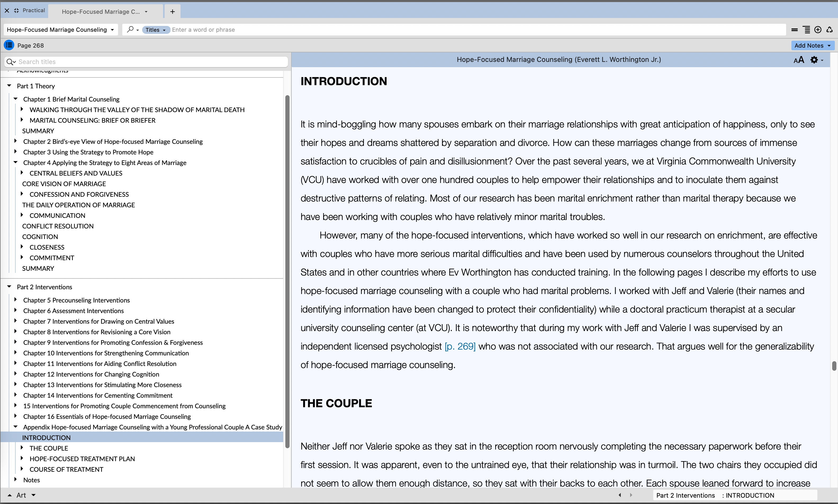The width and height of the screenshot is (838, 504).
Task: Click the up-arrow triangle beside Art
Action: pos(10,495)
